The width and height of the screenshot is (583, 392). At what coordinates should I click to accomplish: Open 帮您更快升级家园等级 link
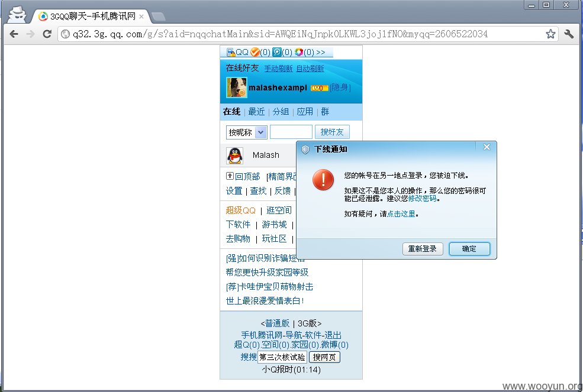[268, 273]
